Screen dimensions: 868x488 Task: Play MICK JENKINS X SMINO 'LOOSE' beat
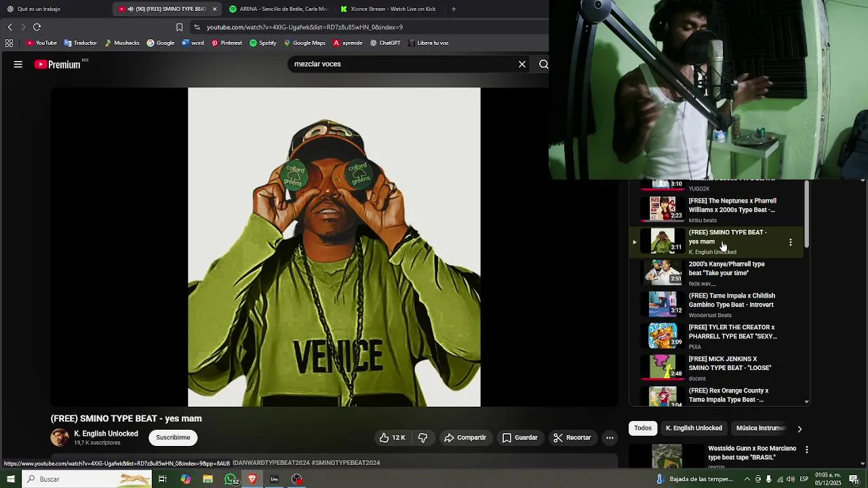[x=715, y=367]
